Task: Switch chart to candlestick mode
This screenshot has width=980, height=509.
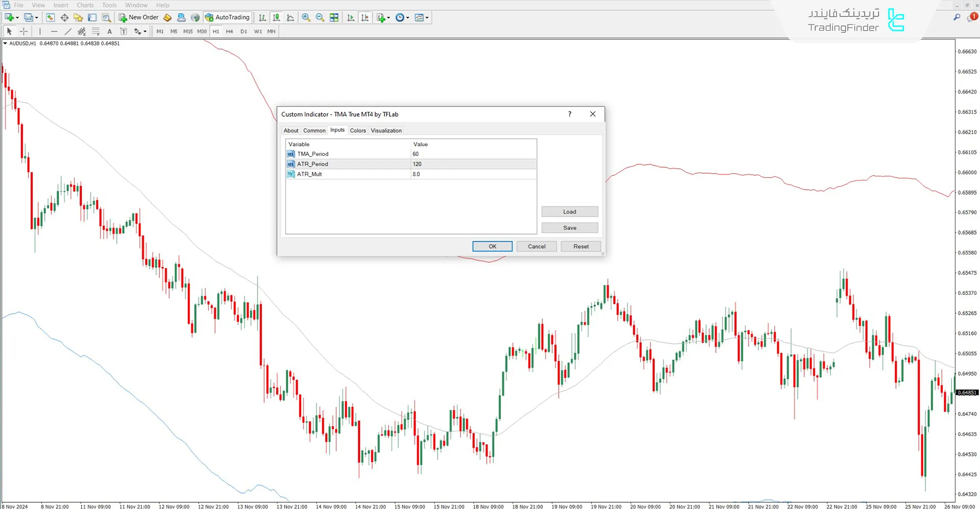Action: (276, 17)
